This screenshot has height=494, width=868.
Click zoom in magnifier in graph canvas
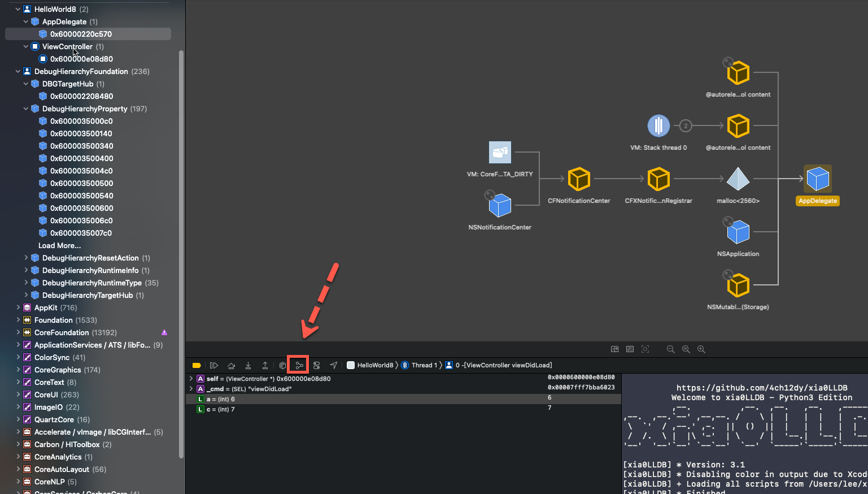[701, 349]
